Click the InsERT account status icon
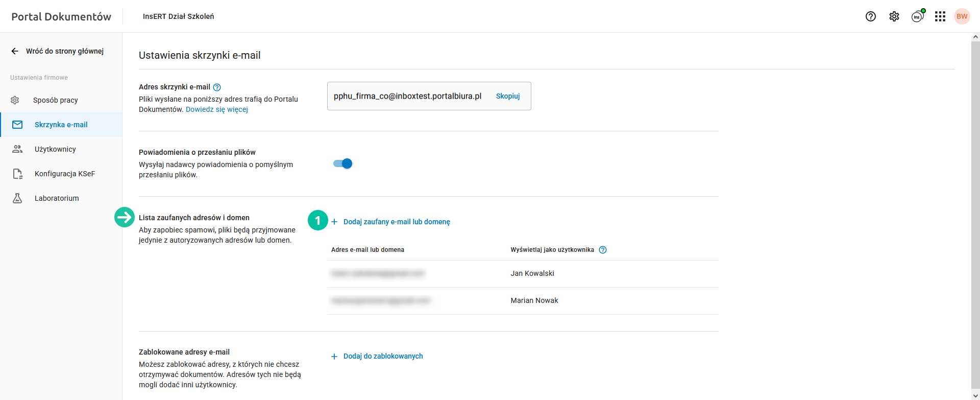 click(x=917, y=16)
